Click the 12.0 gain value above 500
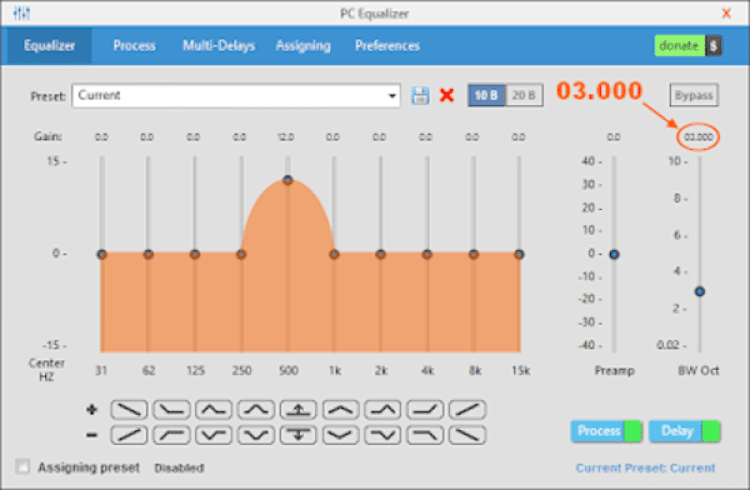The image size is (750, 490). coord(286,137)
